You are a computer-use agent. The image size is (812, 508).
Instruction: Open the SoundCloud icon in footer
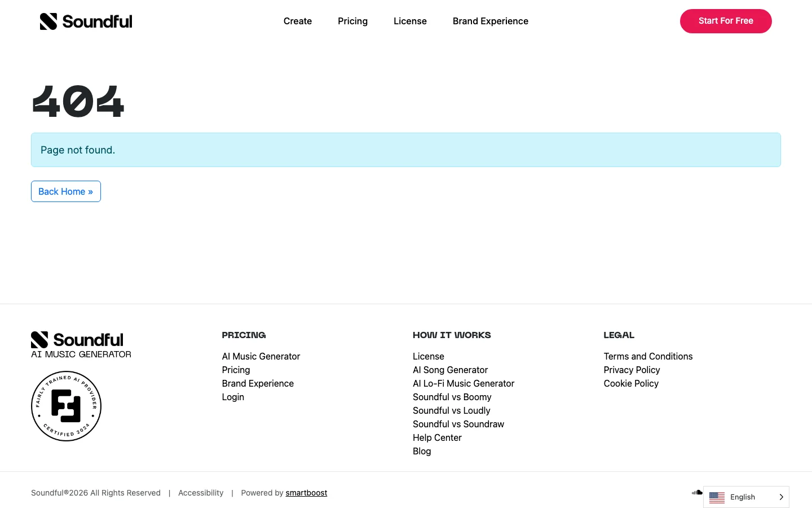coord(697,492)
